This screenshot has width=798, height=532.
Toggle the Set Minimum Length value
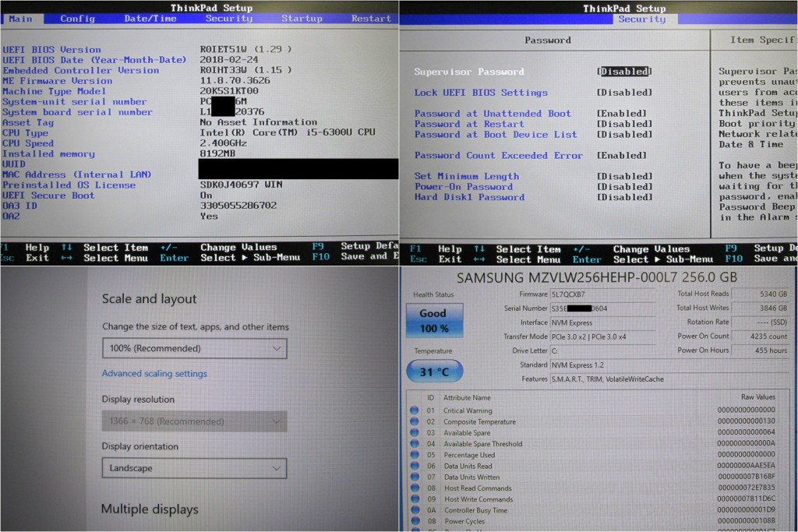coord(624,176)
